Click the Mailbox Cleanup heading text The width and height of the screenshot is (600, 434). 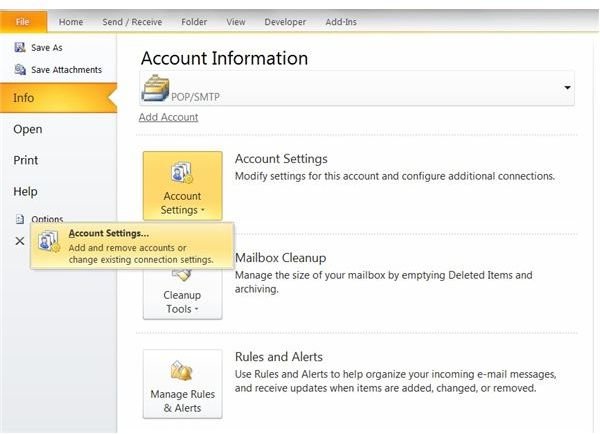(280, 258)
